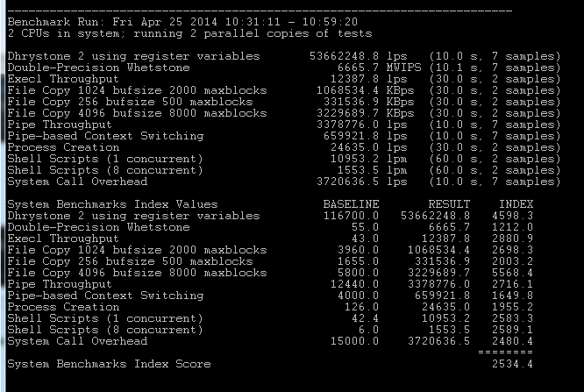This screenshot has height=392, width=584.
Task: Click index value 2589.1
Action: point(512,330)
